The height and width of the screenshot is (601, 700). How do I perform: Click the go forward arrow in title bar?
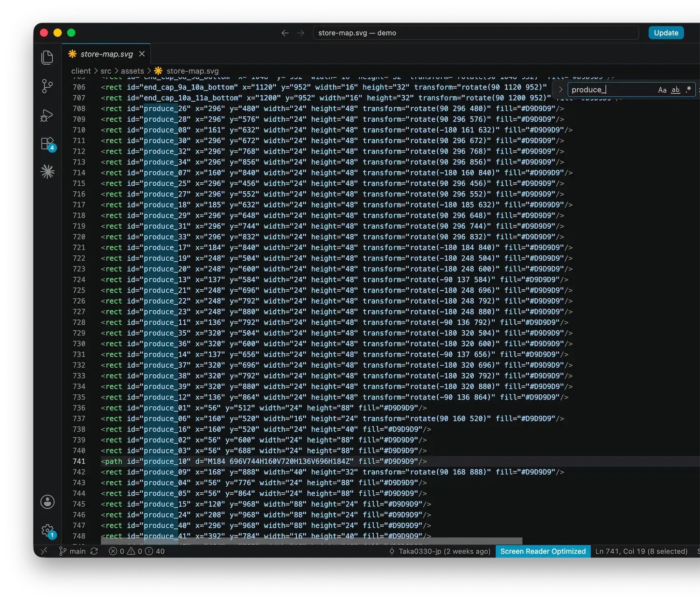[301, 33]
